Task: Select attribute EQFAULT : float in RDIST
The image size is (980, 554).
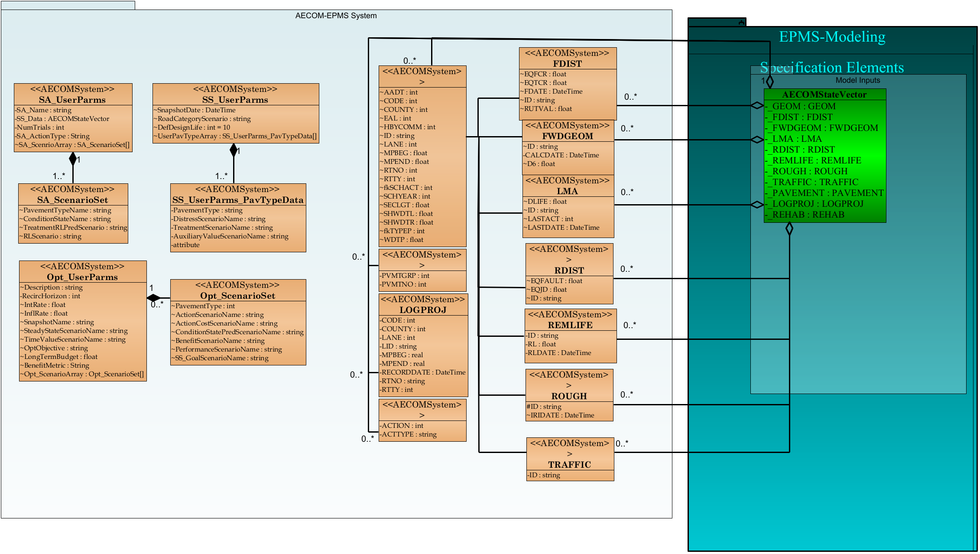Action: [x=555, y=281]
